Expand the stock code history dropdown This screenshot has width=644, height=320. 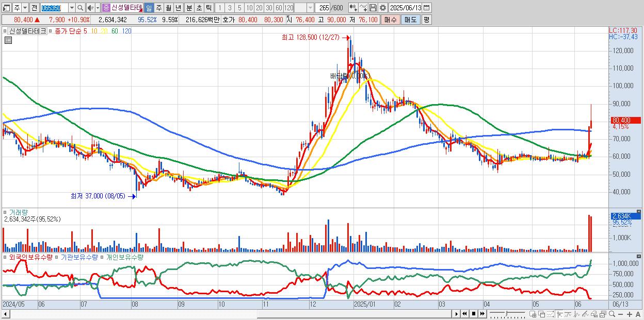click(72, 8)
